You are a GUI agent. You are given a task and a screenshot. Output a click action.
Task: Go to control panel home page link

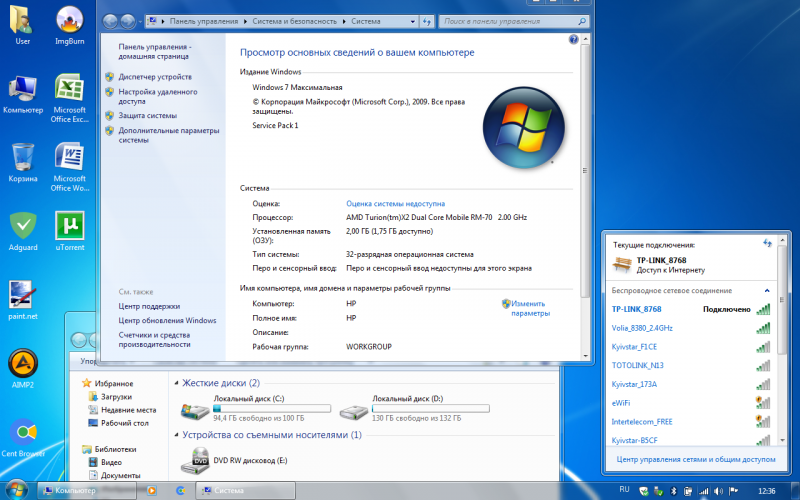click(155, 52)
